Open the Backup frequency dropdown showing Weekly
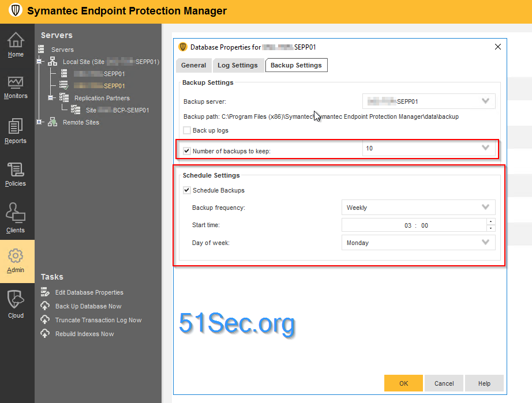 click(418, 208)
